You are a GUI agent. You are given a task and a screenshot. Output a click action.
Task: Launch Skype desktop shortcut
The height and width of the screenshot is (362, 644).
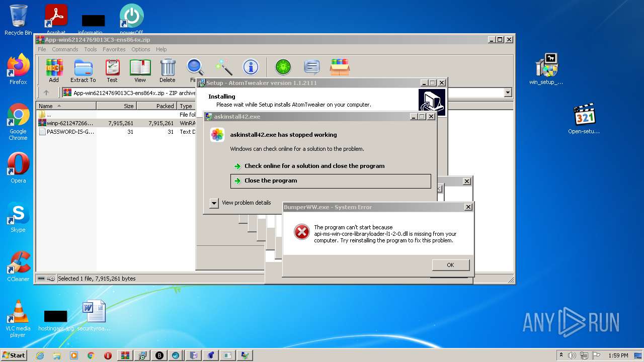[18, 217]
